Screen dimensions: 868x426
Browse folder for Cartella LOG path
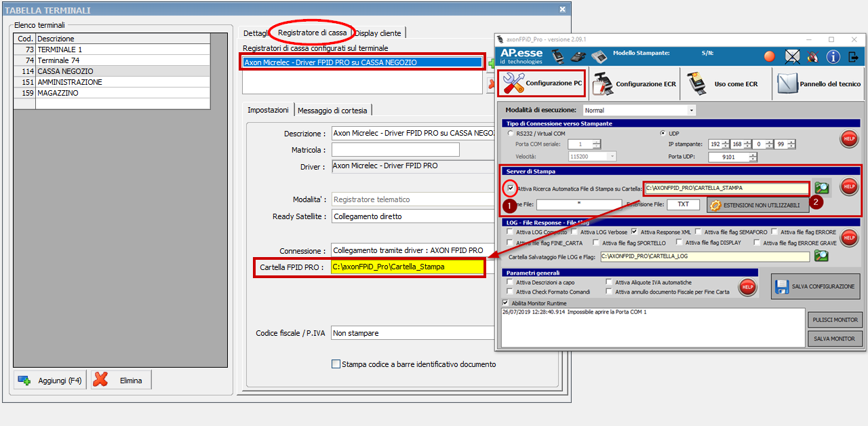[822, 256]
